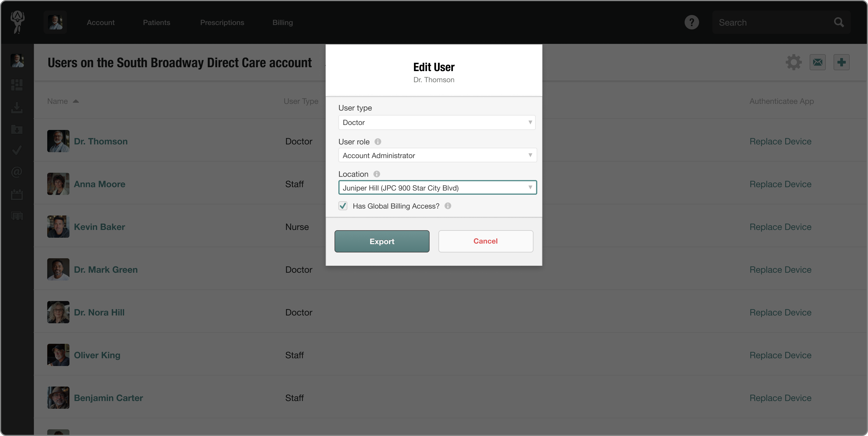
Task: Open the checkmark tasks sidebar icon
Action: tap(17, 150)
